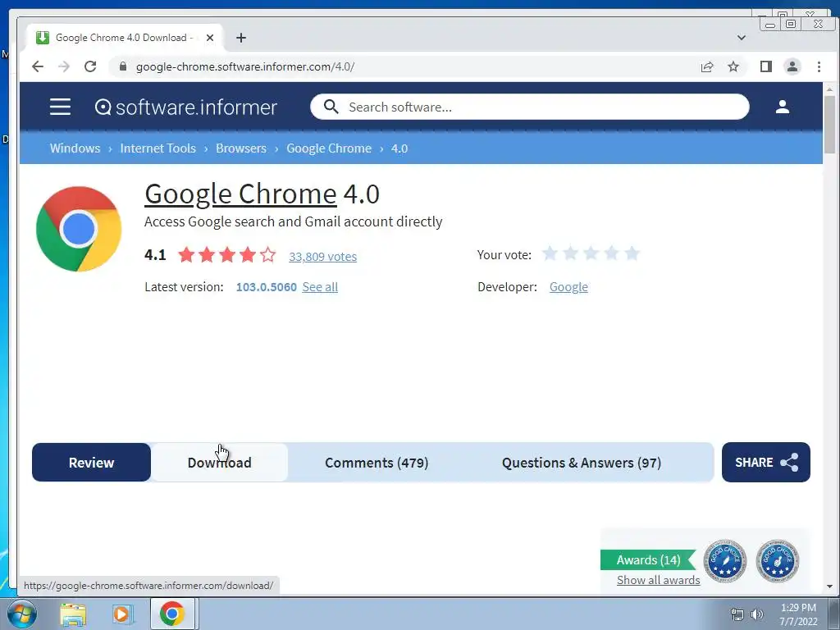Click the Google Chrome logo image
Image resolution: width=840 pixels, height=630 pixels.
coord(79,229)
